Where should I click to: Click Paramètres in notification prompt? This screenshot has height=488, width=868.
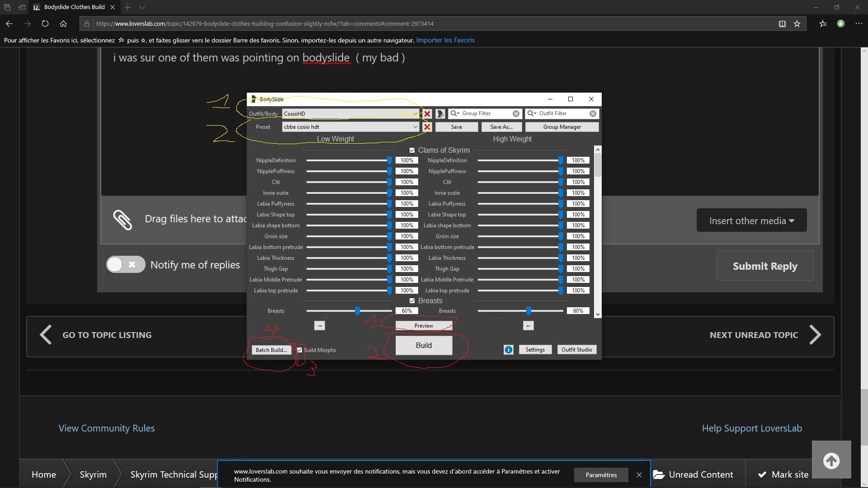(601, 475)
